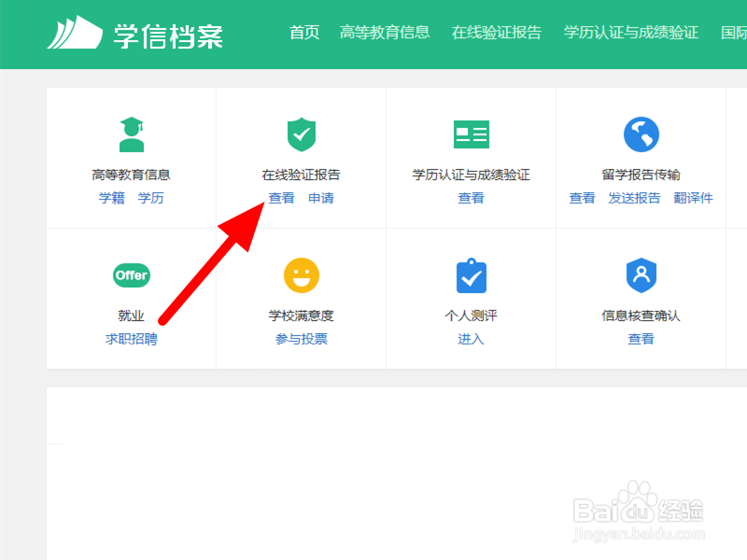
Task: Click the 申请 link under 在线验证报告
Action: (x=321, y=198)
